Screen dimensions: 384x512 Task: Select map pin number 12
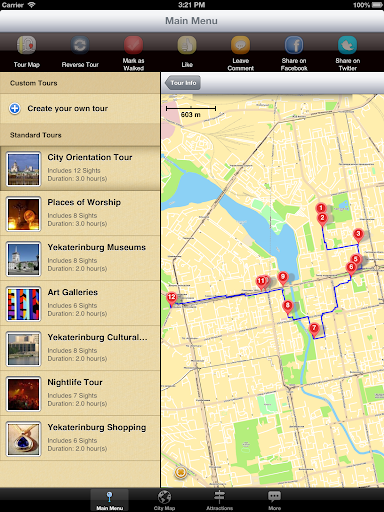pos(171,298)
